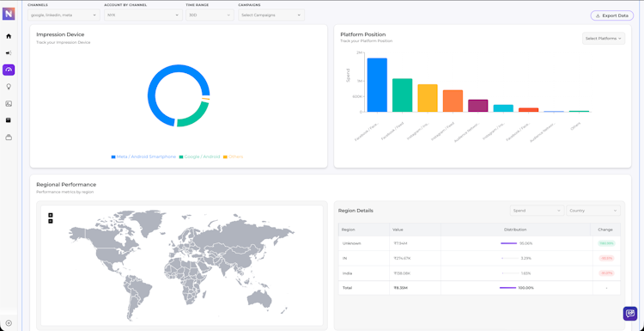Zoom in on the world map

click(x=51, y=215)
